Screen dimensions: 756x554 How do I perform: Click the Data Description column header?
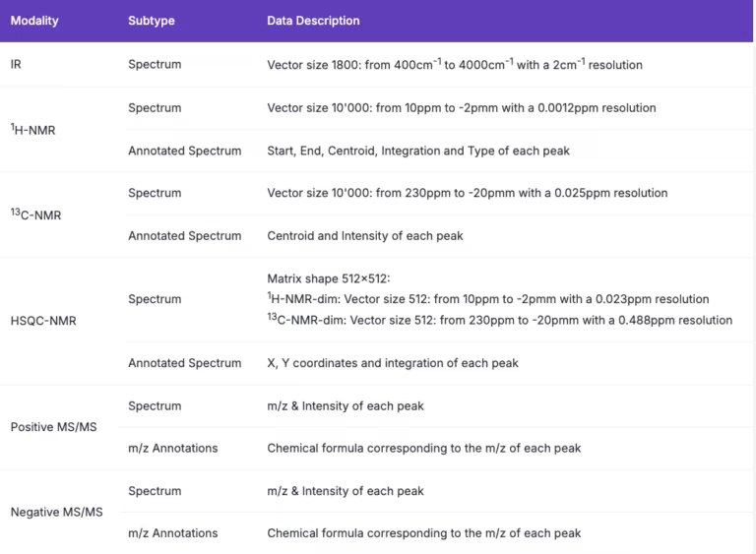tap(313, 21)
